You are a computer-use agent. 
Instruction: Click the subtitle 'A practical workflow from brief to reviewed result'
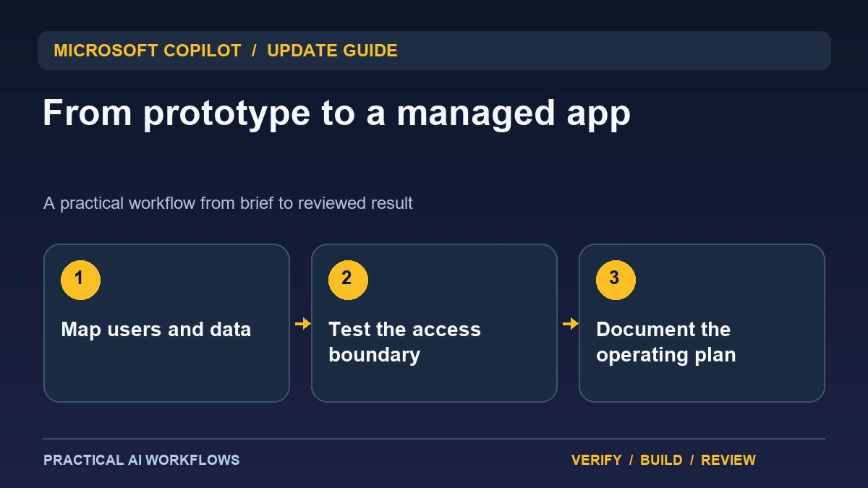click(228, 203)
